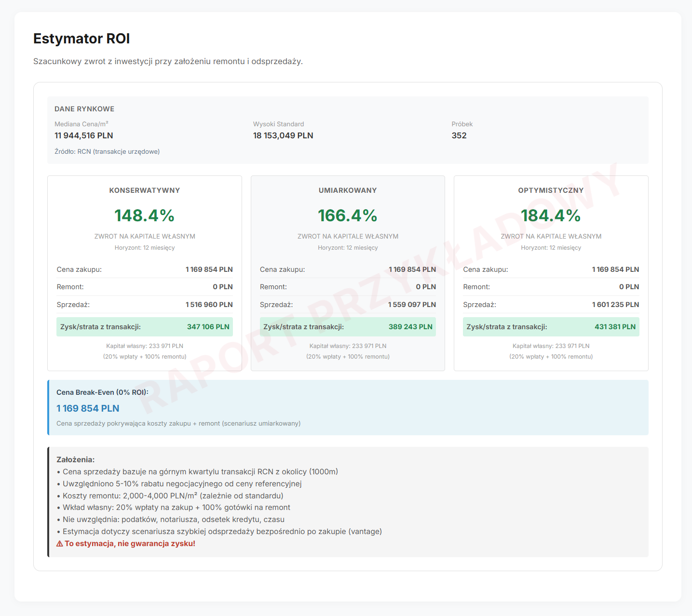Click the Wysoki Standard value 18 153,049 PLN
Screen dimensions: 692x616
click(x=283, y=135)
